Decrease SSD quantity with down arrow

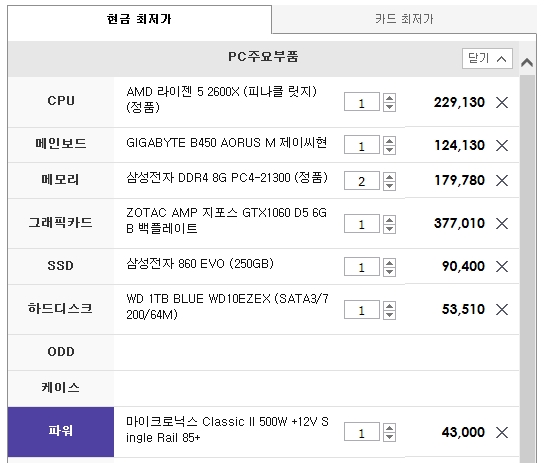click(389, 272)
